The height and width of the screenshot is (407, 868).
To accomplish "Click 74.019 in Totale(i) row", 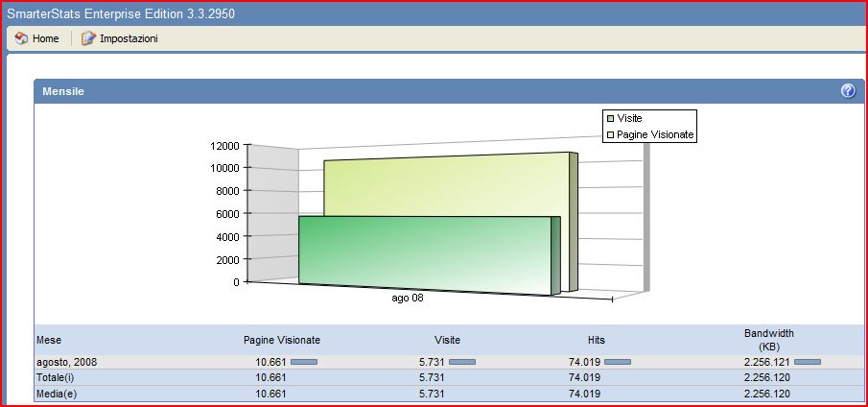I will [x=584, y=377].
